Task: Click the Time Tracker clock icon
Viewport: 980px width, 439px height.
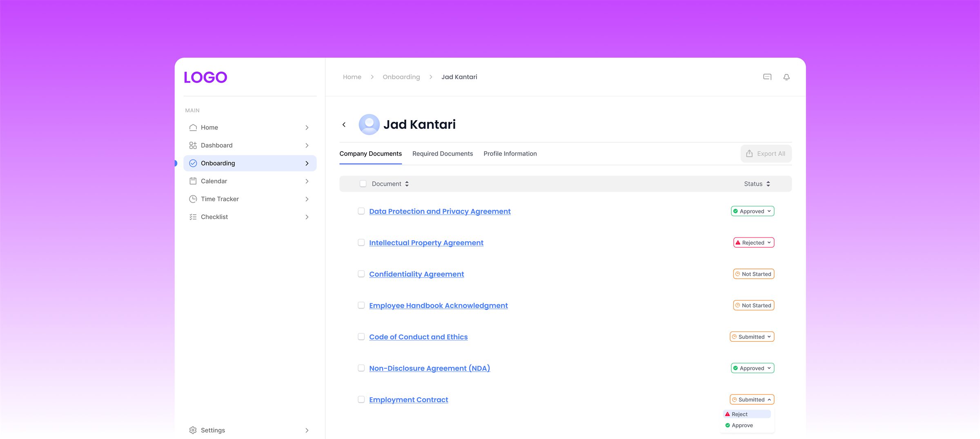Action: coord(193,199)
